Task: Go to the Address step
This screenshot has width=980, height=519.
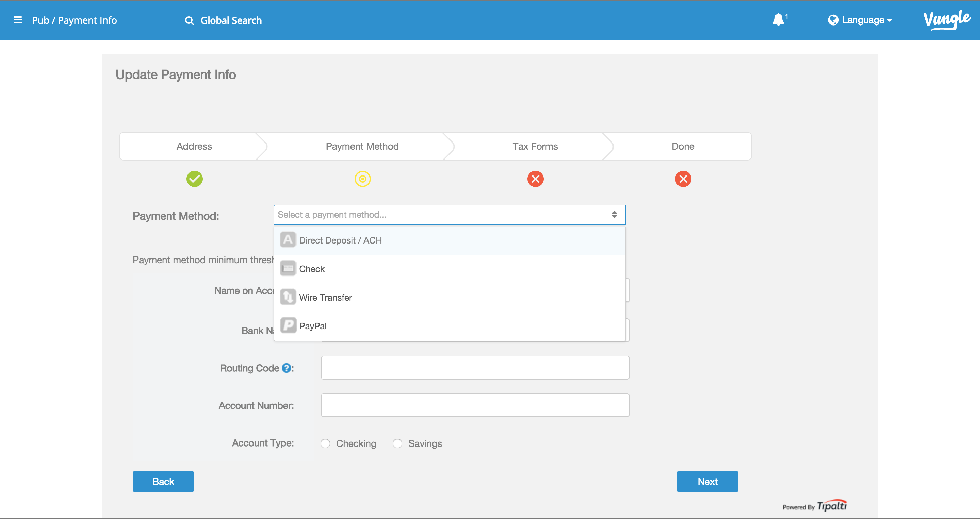Action: 194,146
